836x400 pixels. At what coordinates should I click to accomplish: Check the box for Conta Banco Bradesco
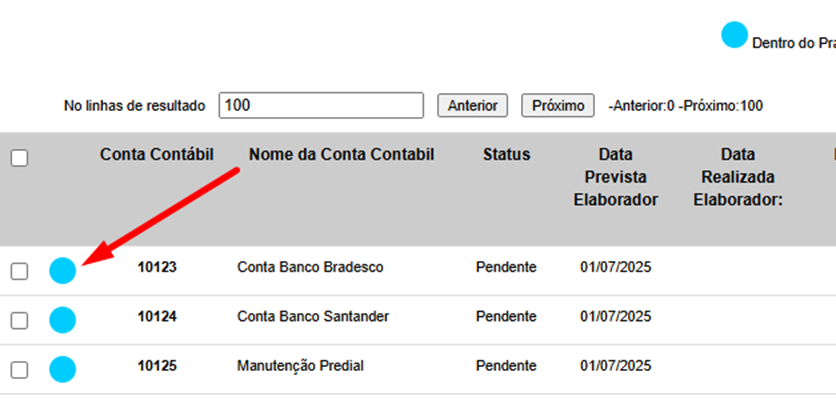(20, 271)
